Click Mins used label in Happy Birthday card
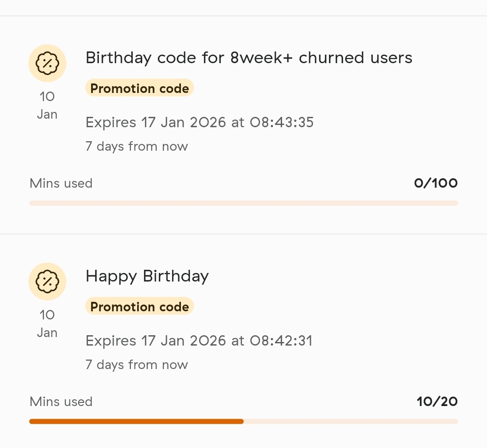 coord(61,402)
